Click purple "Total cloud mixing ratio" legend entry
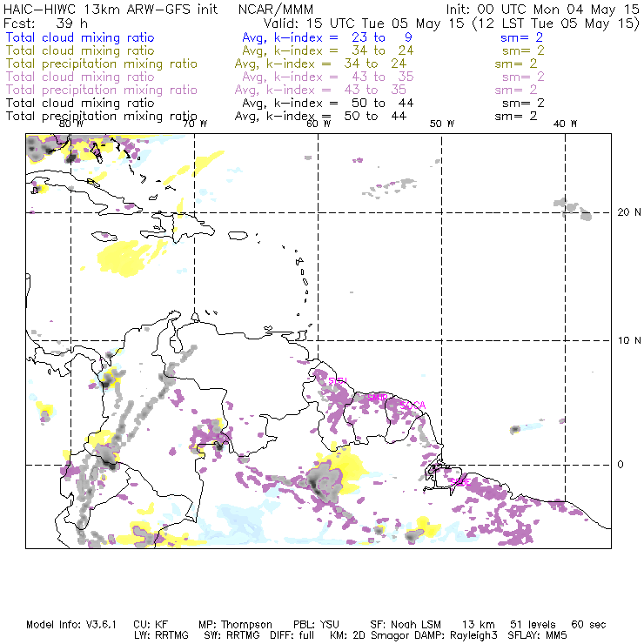The image size is (644, 644). (x=80, y=77)
